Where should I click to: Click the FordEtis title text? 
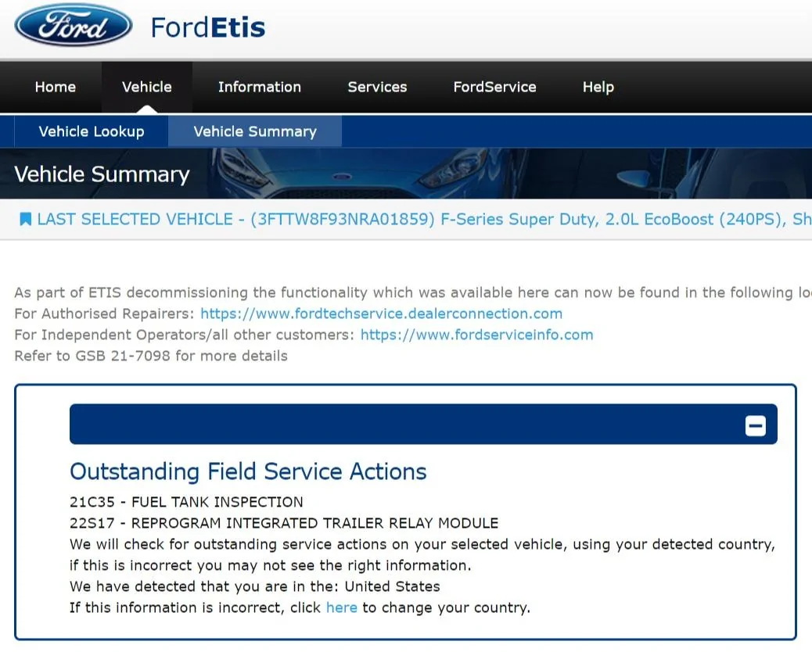click(207, 27)
